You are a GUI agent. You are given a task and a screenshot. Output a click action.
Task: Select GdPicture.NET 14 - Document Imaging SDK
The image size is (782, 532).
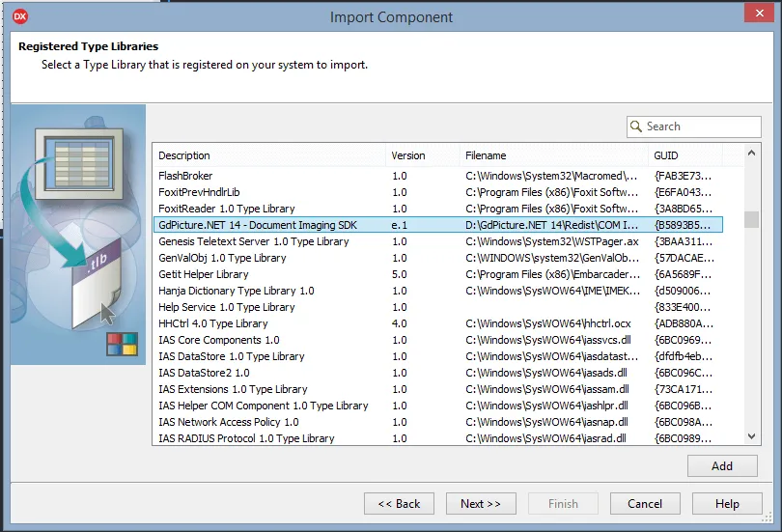click(x=438, y=225)
